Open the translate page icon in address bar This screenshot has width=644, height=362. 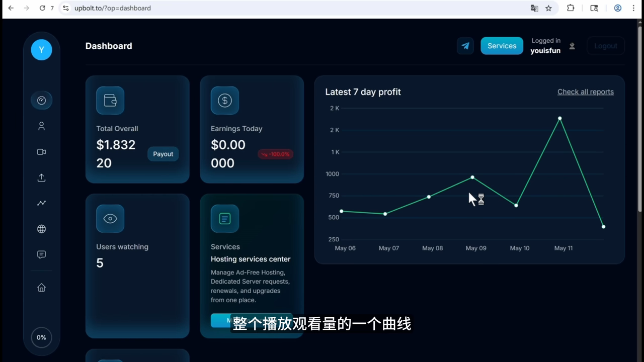click(534, 8)
